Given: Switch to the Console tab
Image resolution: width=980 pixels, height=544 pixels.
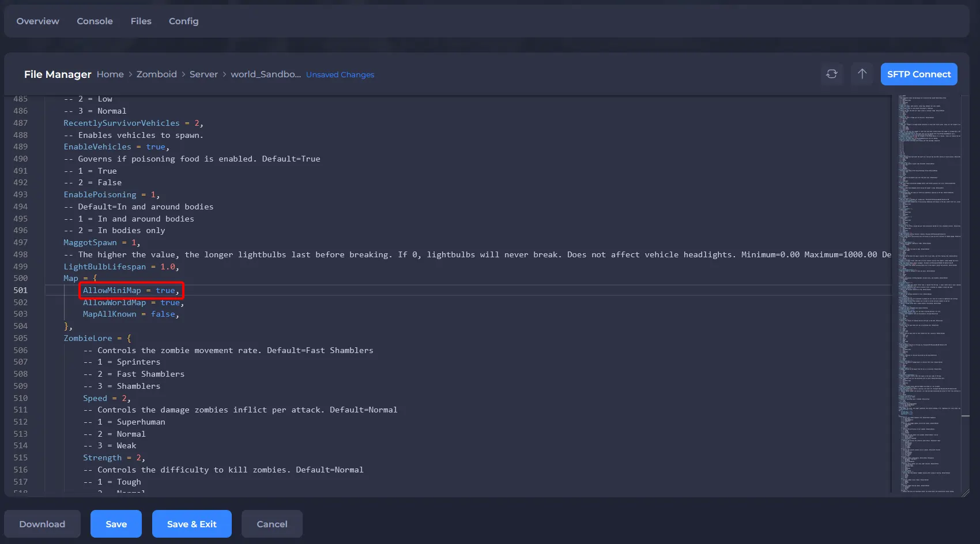Looking at the screenshot, I should click(95, 21).
